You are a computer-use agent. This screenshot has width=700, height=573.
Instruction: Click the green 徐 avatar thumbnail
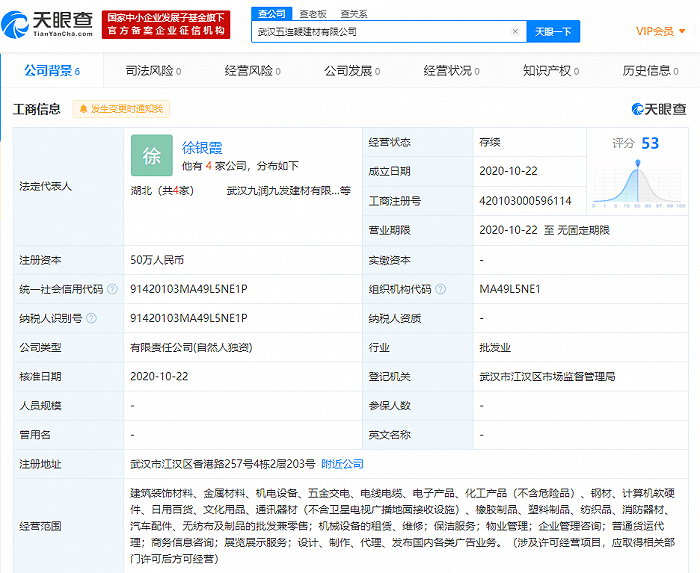pos(152,155)
